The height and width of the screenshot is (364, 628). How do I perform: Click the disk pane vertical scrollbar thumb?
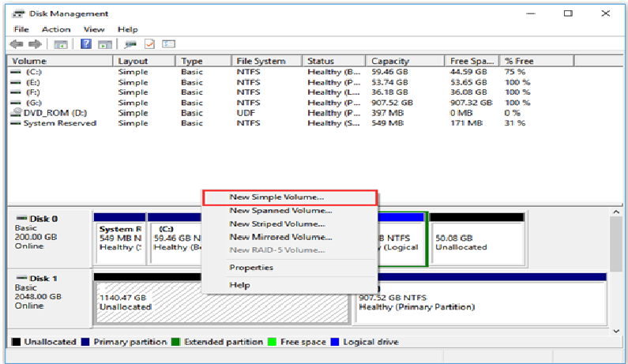click(616, 244)
